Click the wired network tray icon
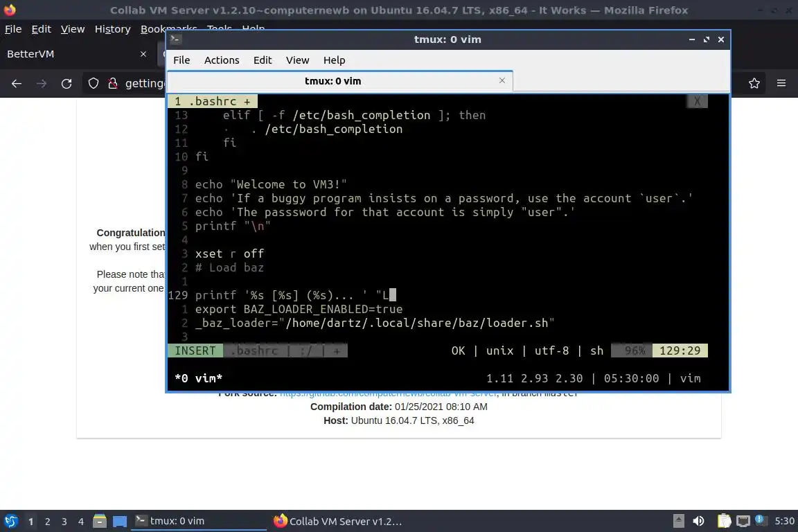Image resolution: width=798 pixels, height=532 pixels. pyautogui.click(x=743, y=521)
